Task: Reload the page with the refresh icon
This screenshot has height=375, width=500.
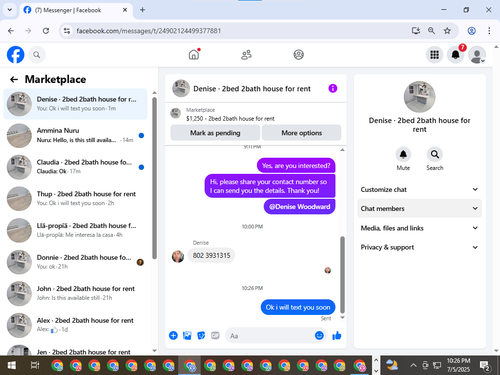Action: (x=46, y=31)
